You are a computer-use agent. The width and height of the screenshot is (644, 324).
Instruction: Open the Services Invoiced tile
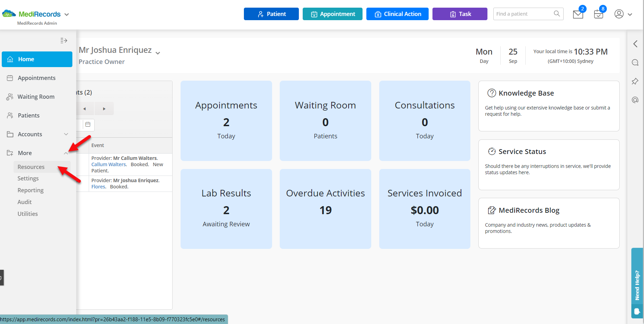coord(424,209)
